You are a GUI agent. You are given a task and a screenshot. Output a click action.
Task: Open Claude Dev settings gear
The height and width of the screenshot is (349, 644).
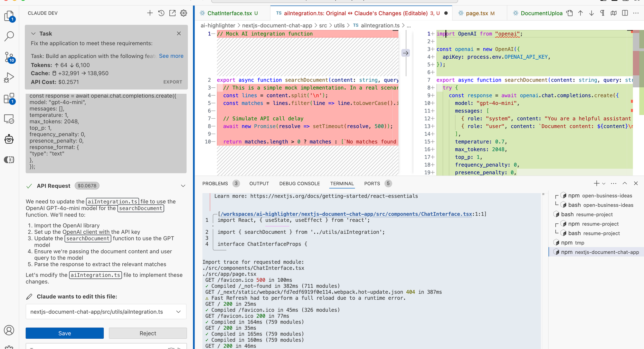pyautogui.click(x=184, y=13)
